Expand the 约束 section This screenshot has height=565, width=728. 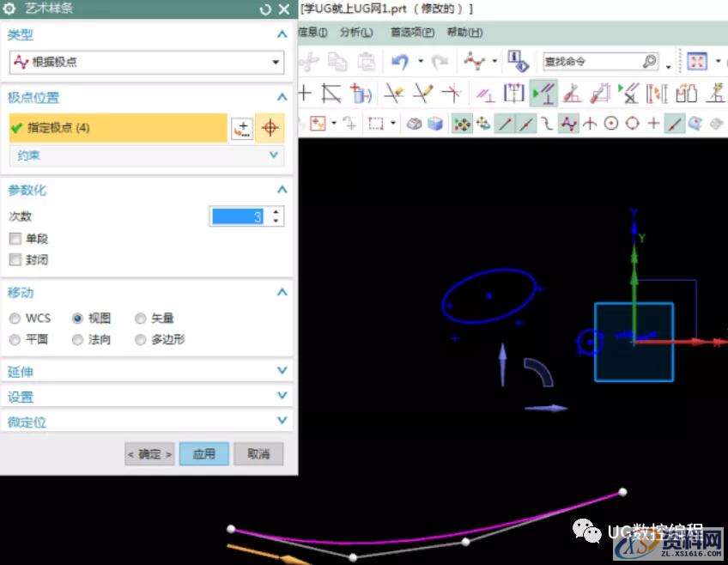pos(273,155)
